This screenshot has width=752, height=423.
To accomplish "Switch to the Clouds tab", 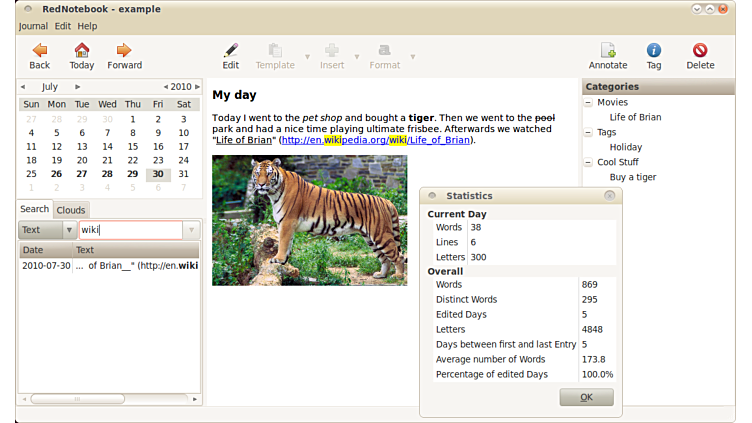I will coord(71,210).
